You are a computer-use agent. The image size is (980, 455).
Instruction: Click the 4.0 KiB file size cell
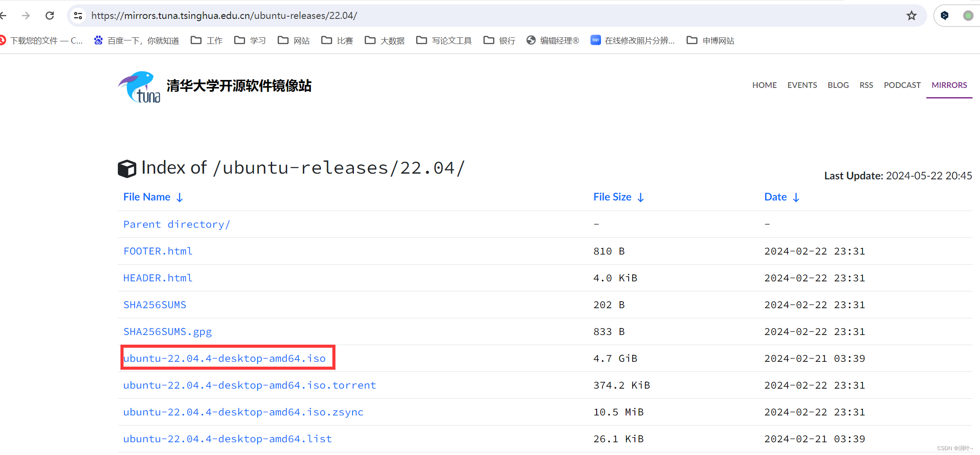tap(615, 278)
